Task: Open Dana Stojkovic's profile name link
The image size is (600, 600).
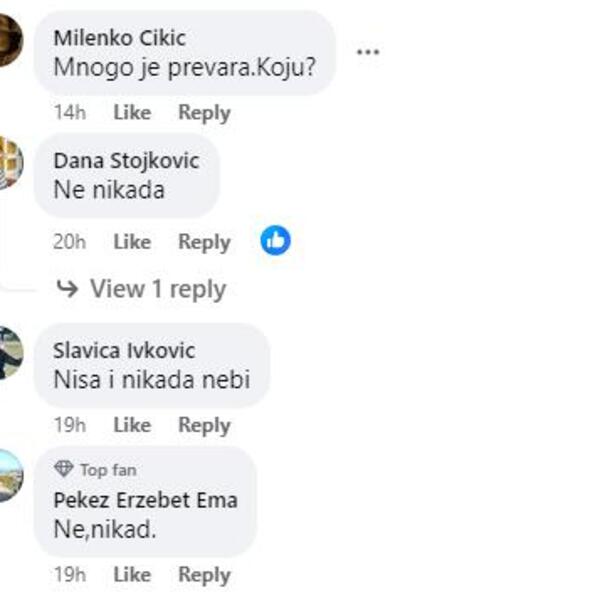Action: coord(126,161)
